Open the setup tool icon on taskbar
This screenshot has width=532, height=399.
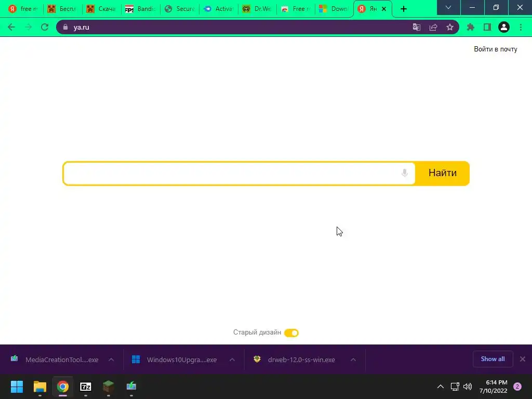point(131,387)
